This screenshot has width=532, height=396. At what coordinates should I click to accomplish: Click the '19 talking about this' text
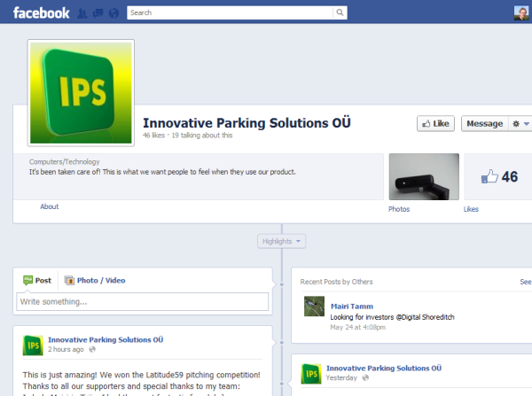click(202, 136)
